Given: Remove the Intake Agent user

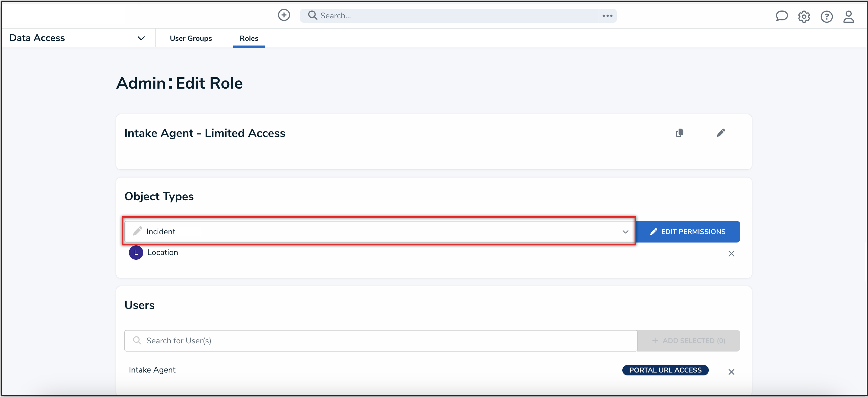Looking at the screenshot, I should [731, 372].
